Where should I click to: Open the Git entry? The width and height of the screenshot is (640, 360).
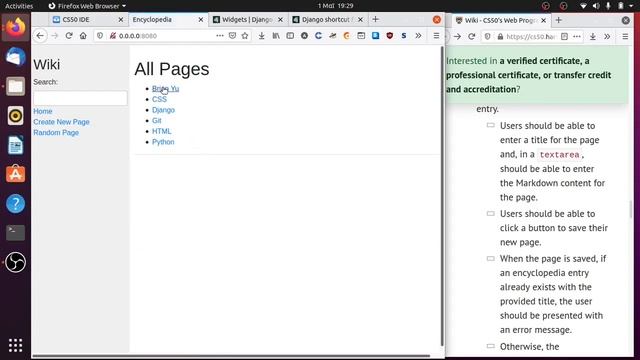coord(157,120)
